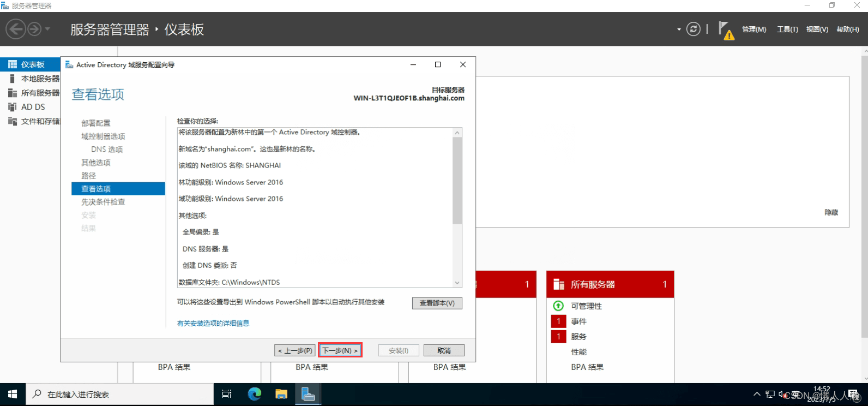
Task: Select 仪表板 in the left sidebar
Action: click(x=31, y=64)
